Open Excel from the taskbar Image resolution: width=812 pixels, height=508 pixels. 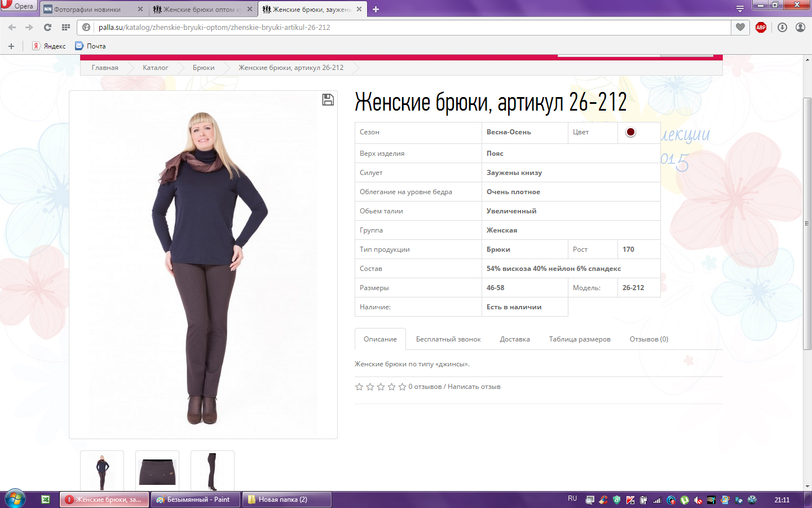(x=46, y=500)
